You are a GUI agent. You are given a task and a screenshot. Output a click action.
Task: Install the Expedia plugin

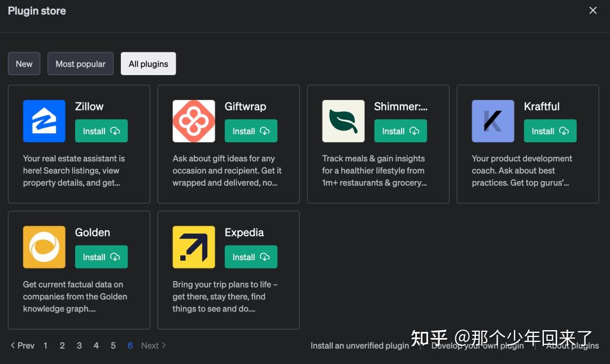(x=251, y=257)
